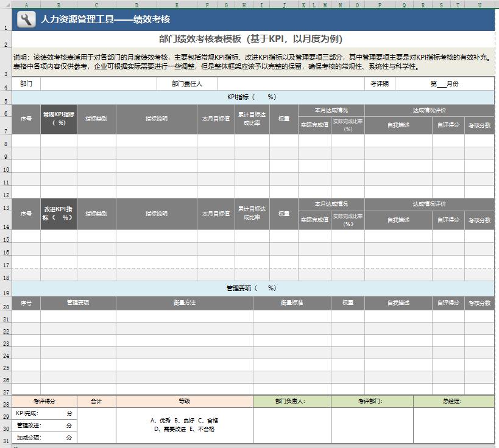Click the 权重 column header cell
Viewport: 499px width, 448px height.
283,119
